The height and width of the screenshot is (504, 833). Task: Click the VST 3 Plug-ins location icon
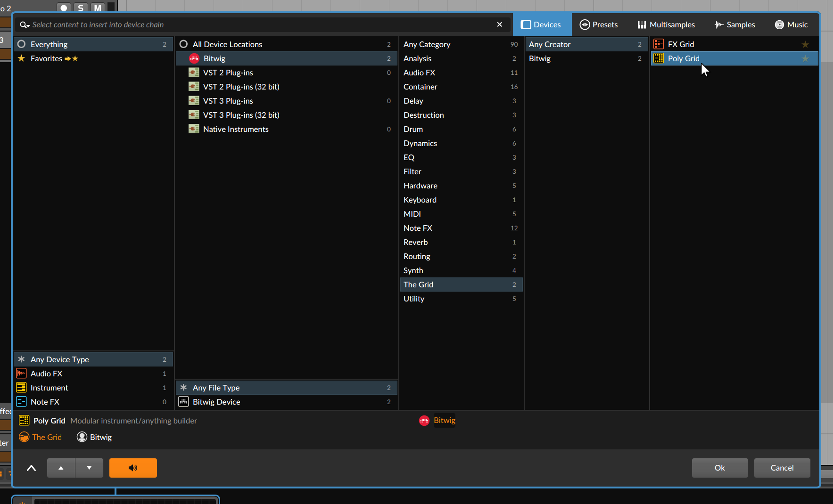pyautogui.click(x=194, y=101)
